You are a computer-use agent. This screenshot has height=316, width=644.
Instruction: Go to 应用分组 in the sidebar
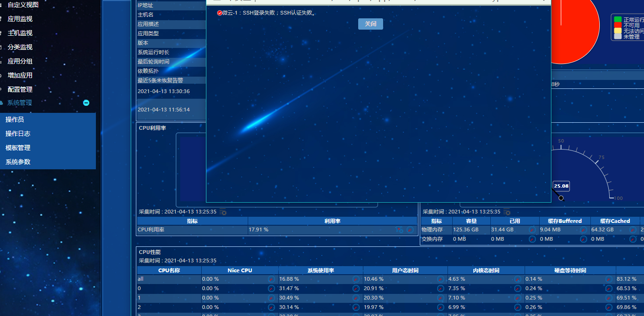tap(20, 61)
